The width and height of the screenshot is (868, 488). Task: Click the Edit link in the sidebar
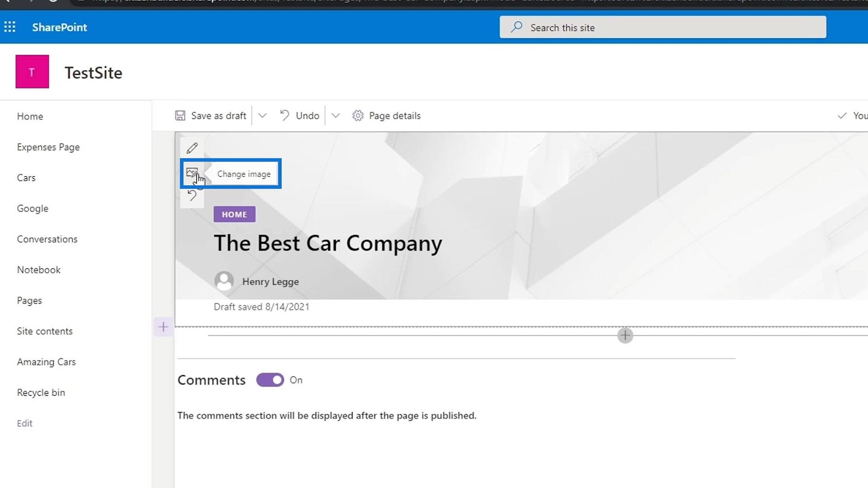[24, 423]
